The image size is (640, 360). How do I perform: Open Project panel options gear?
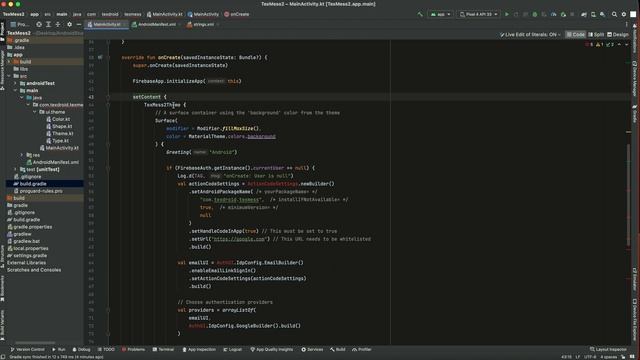click(69, 24)
